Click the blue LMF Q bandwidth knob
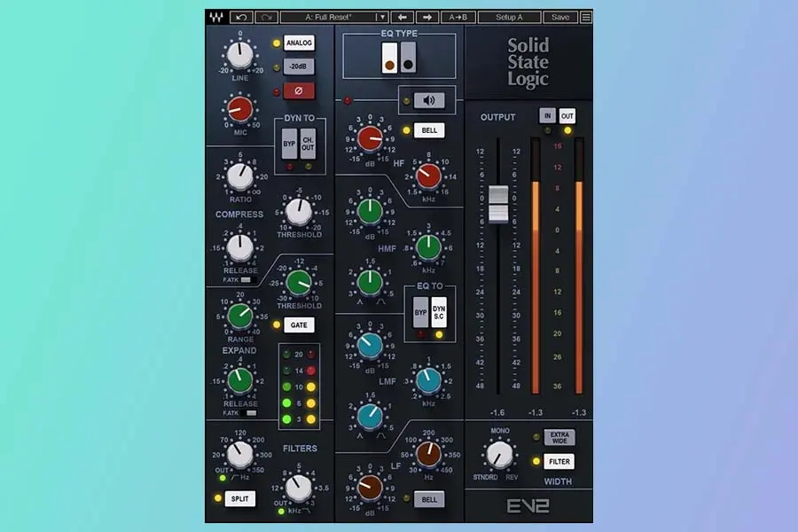798x532 pixels. click(370, 416)
